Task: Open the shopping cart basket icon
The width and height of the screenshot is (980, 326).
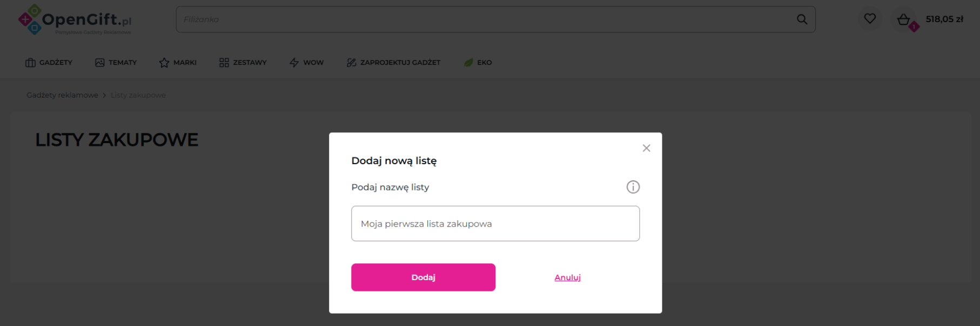Action: pos(904,20)
